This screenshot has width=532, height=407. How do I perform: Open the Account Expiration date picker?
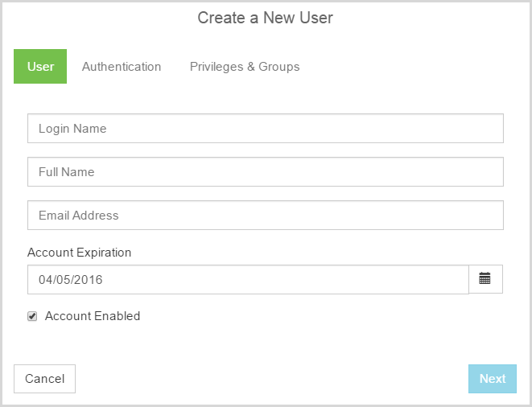click(485, 279)
